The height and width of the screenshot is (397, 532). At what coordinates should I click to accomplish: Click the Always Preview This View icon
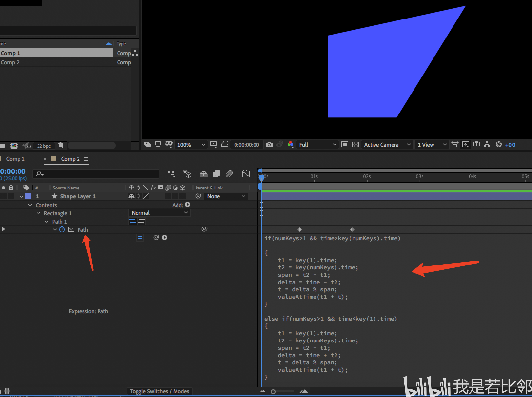click(x=147, y=144)
